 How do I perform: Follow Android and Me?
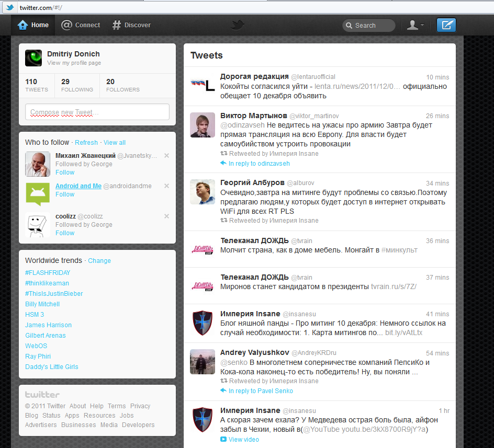(65, 194)
